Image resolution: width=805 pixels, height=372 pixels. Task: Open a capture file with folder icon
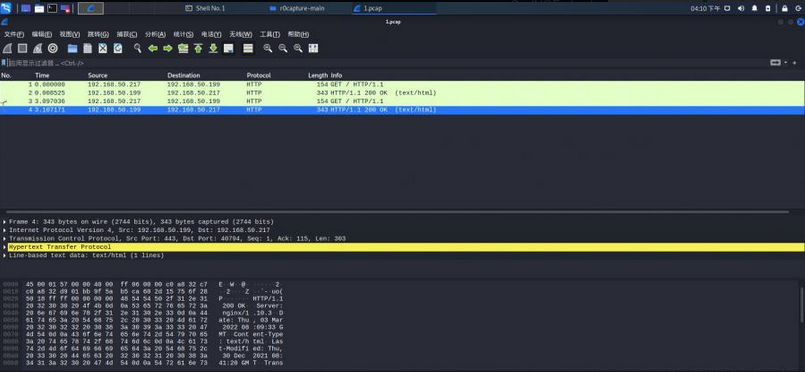click(x=72, y=48)
